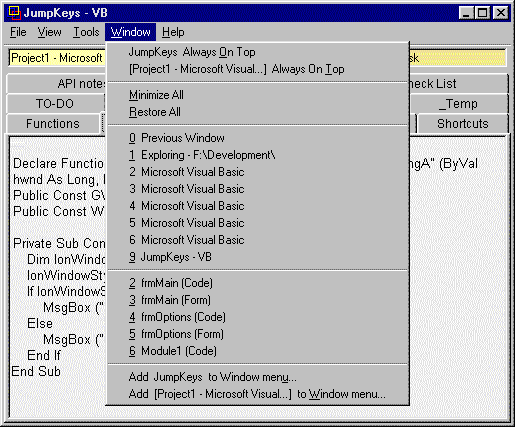The height and width of the screenshot is (427, 515).
Task: Switch to 9 JumpKeys - VB
Action: tap(258, 257)
